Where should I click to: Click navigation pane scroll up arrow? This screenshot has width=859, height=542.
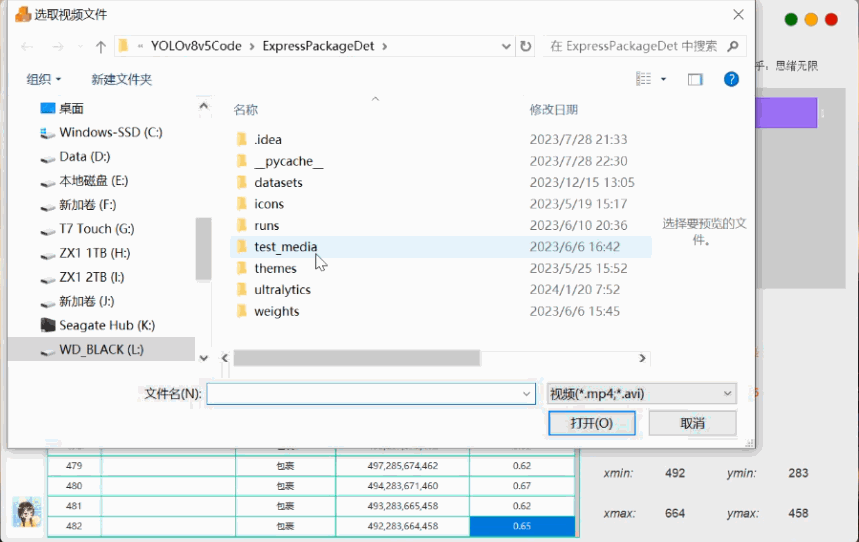204,106
